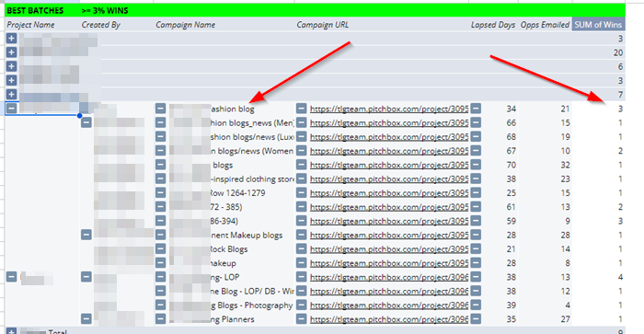Collapse campaign toggle of 'Rock Blogs' row
The height and width of the screenshot is (334, 644).
tap(161, 248)
